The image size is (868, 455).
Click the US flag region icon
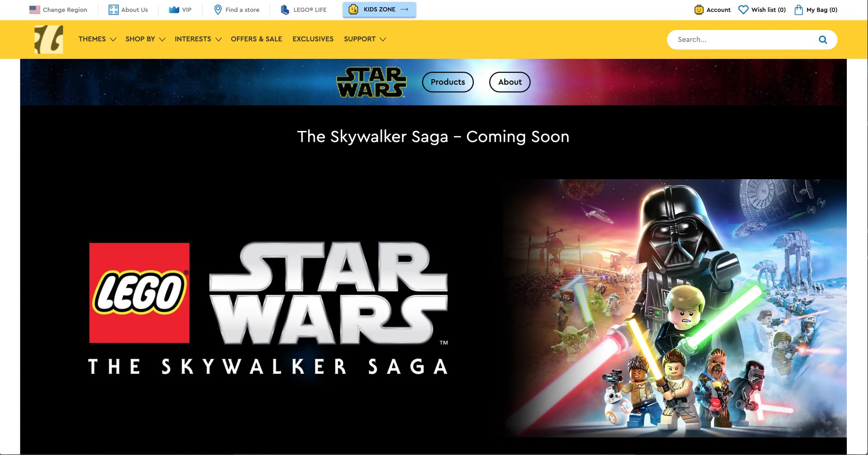(x=35, y=10)
